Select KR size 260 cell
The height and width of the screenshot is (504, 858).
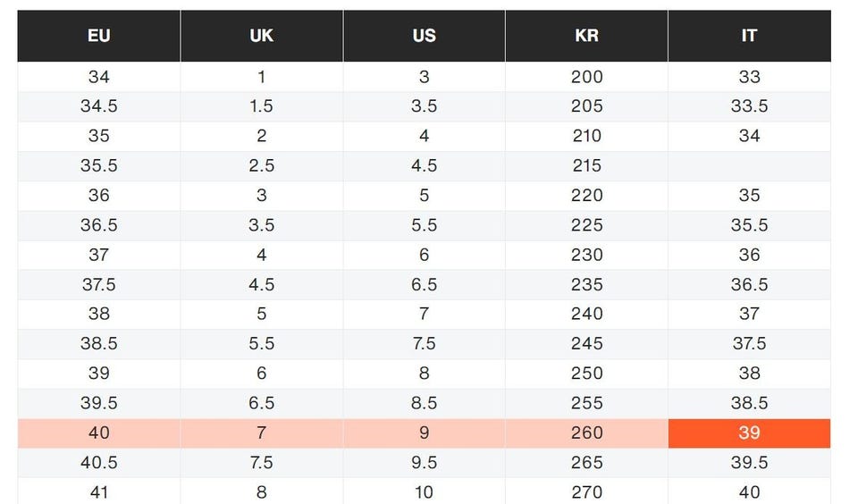(x=586, y=433)
